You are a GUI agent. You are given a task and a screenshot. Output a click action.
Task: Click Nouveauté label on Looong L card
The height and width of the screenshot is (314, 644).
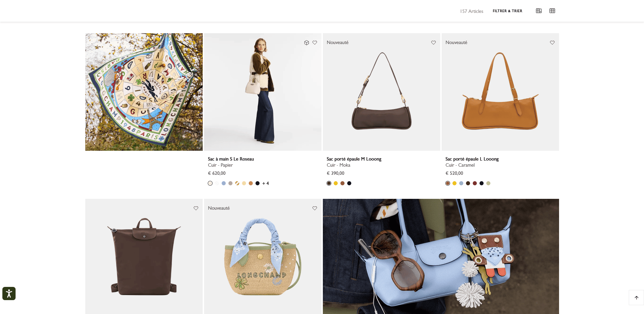click(x=456, y=42)
